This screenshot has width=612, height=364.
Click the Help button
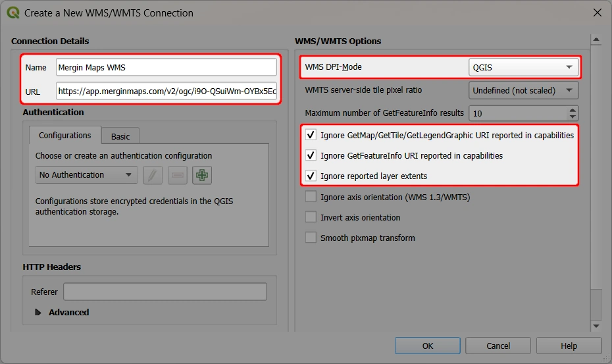[x=569, y=346]
